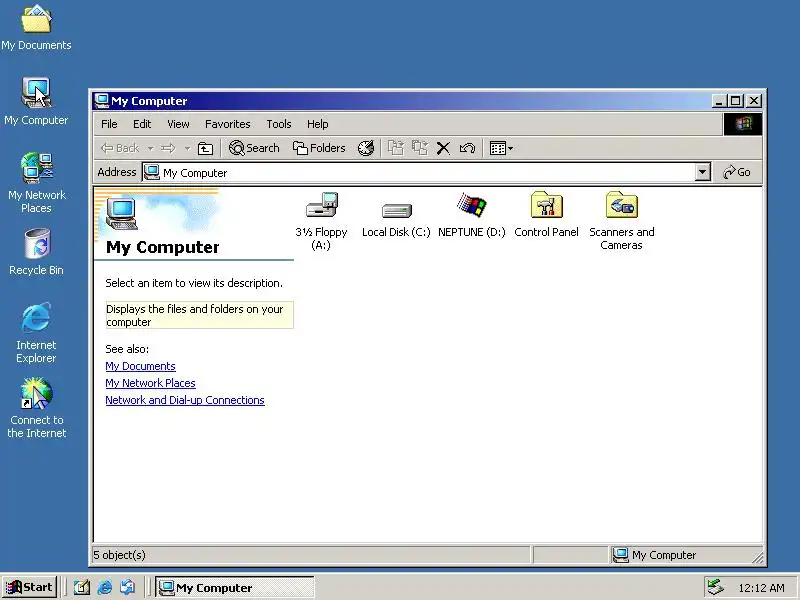Open the Tools menu
The height and width of the screenshot is (600, 800).
pyautogui.click(x=279, y=124)
